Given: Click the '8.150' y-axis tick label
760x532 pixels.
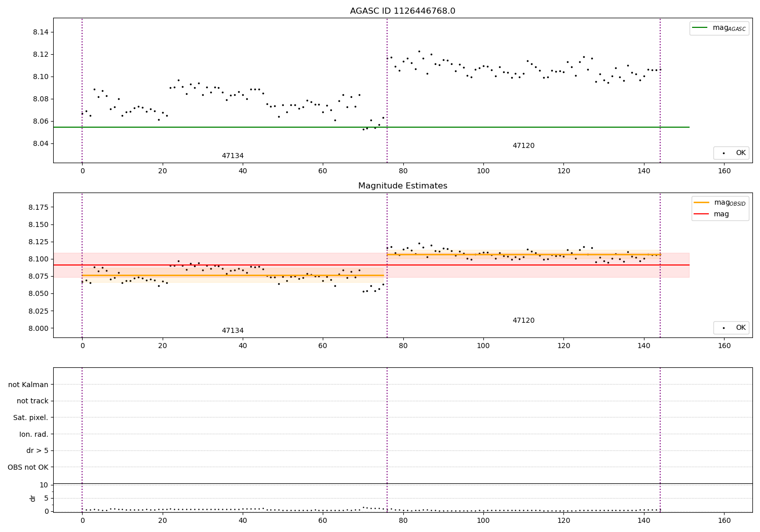Looking at the screenshot, I should pos(39,224).
